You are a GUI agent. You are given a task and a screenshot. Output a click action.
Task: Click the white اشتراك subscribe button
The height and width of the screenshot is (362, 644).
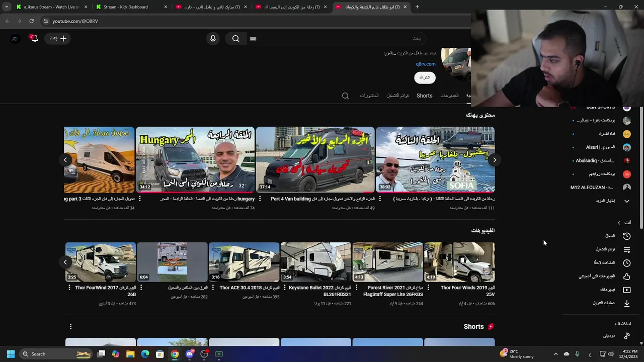tap(425, 77)
